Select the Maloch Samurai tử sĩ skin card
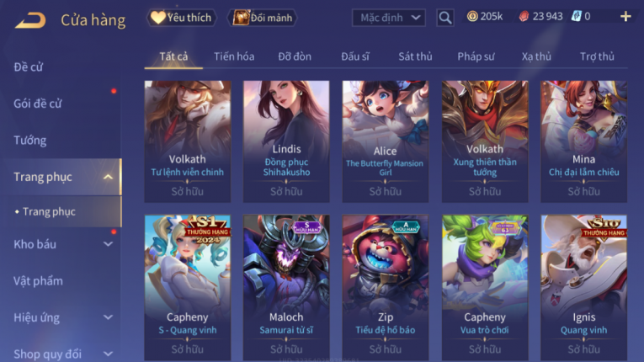The height and width of the screenshot is (362, 644). click(x=286, y=288)
